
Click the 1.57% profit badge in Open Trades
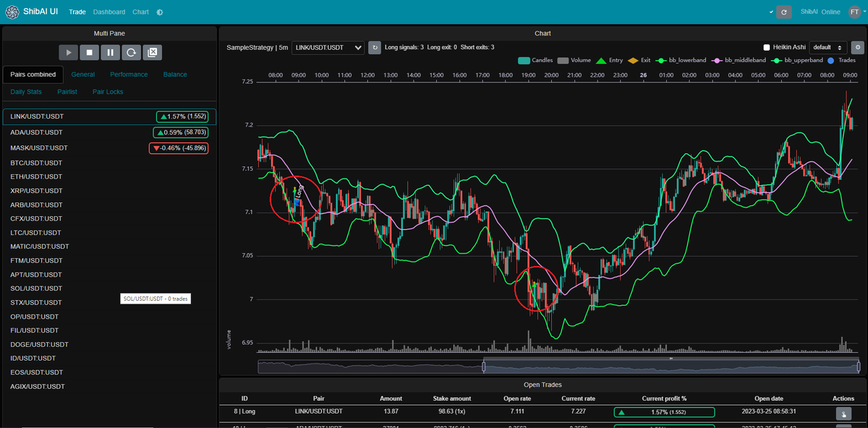point(664,412)
